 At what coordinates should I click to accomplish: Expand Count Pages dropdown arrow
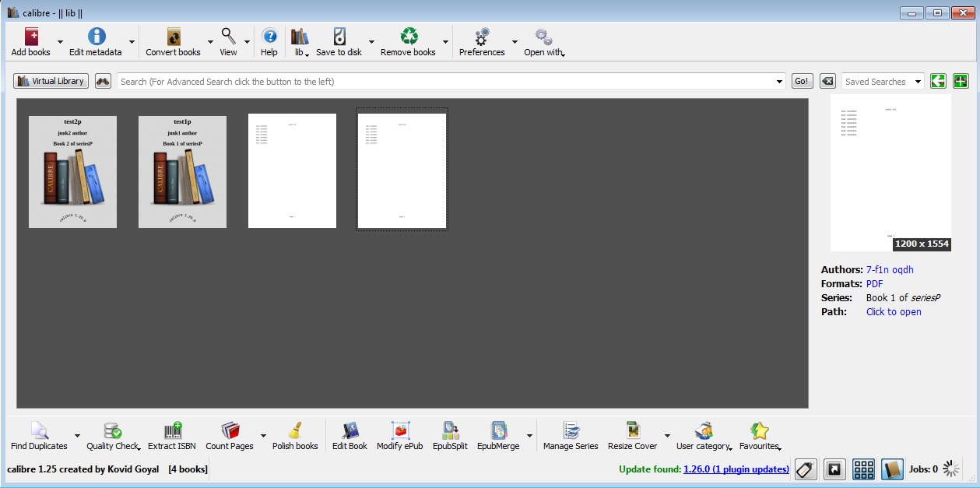[x=263, y=436]
